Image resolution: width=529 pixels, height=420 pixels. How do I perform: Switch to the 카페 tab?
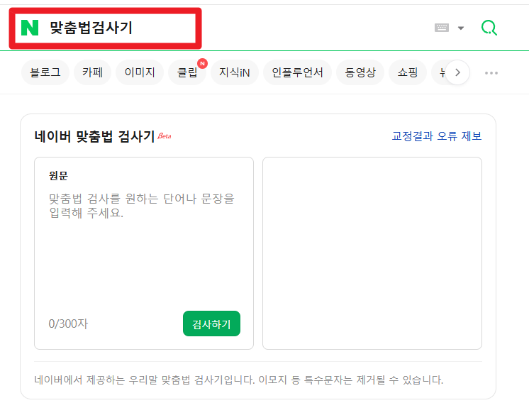(x=92, y=72)
